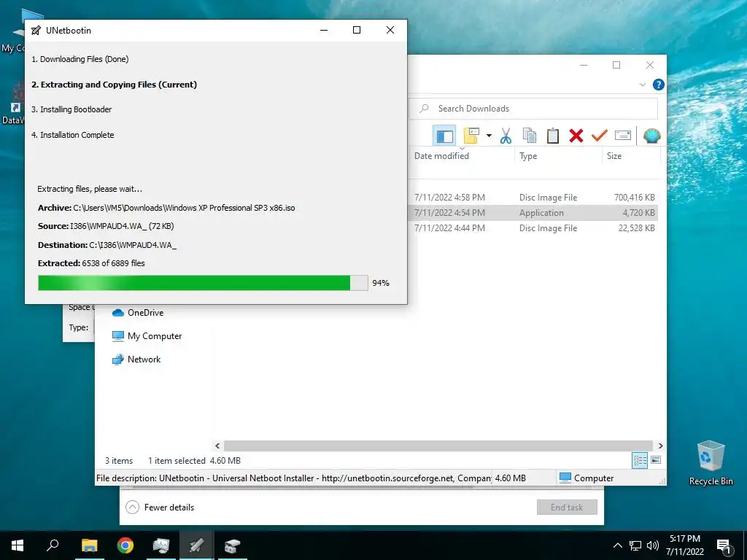Open My Computer in the navigation pane
This screenshot has height=560, width=747.
(147, 336)
